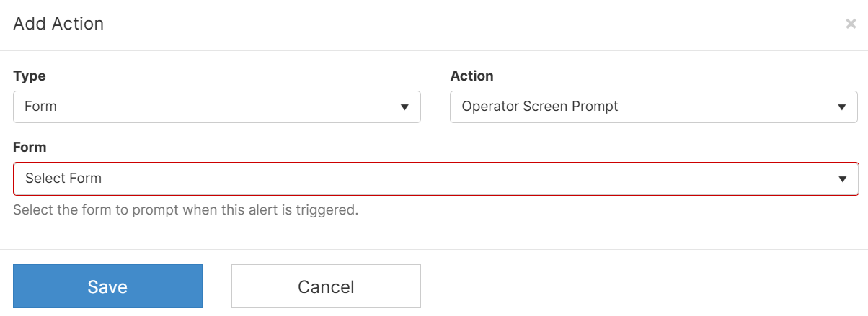Click the Select Form placeholder text
The width and height of the screenshot is (868, 316).
tap(63, 179)
